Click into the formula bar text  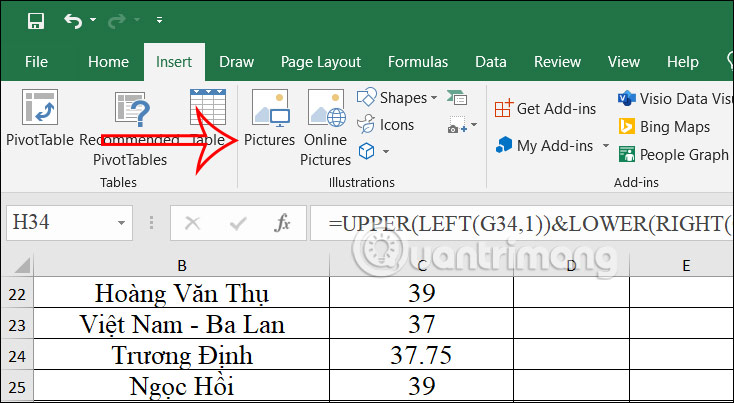(521, 223)
